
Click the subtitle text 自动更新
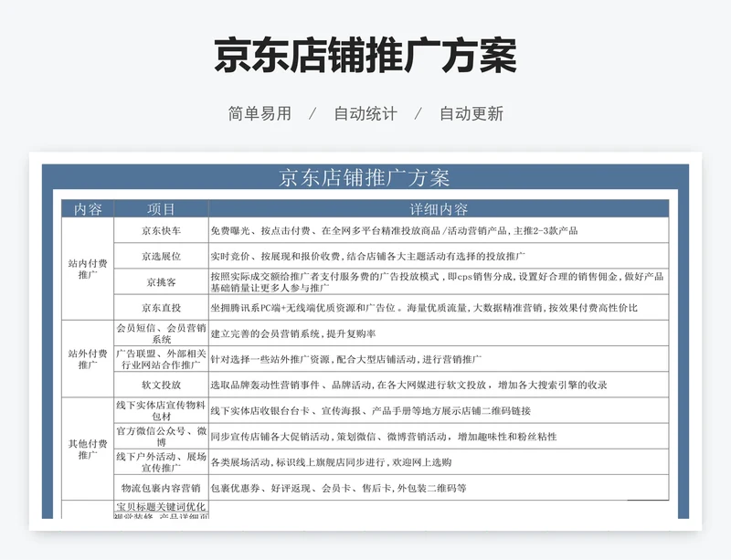[x=471, y=114]
